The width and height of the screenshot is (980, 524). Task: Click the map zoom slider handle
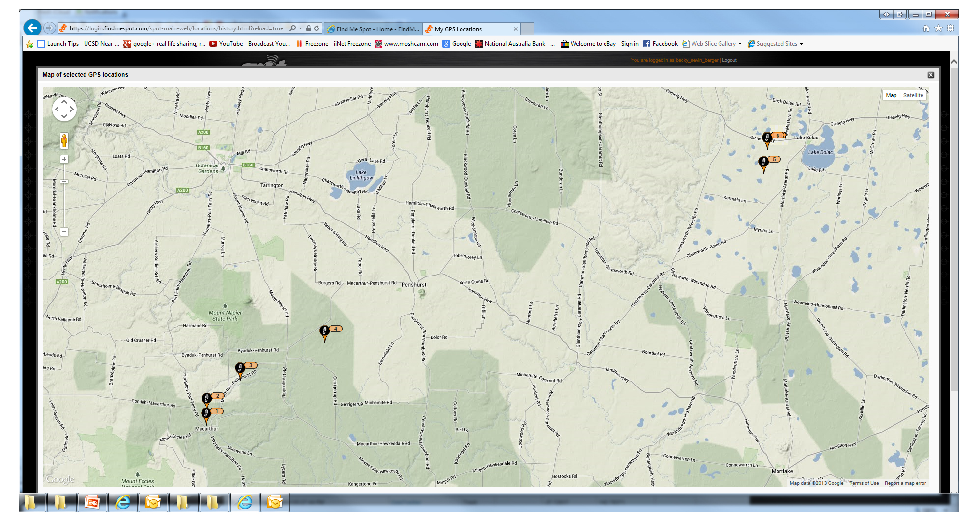click(64, 182)
